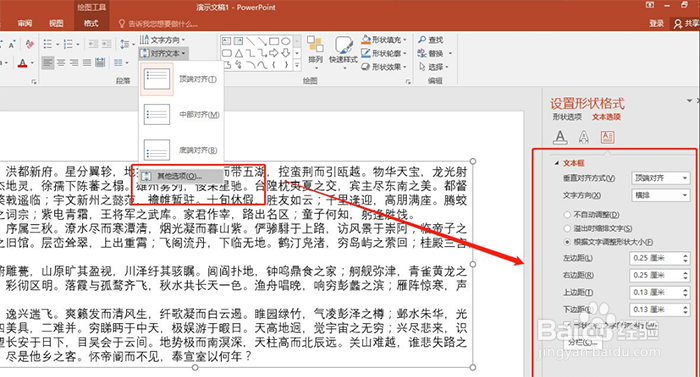Pick the straight line shape
700x377 pixels.
coord(250,42)
